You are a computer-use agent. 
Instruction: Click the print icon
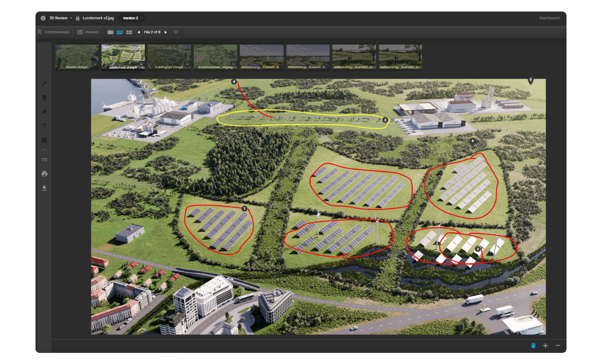[x=44, y=174]
